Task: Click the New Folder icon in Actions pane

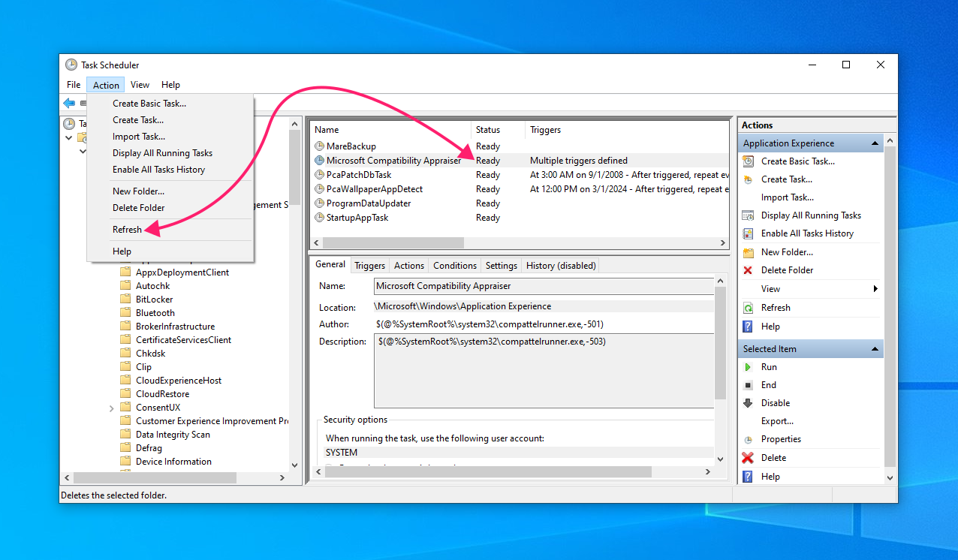Action: 748,252
